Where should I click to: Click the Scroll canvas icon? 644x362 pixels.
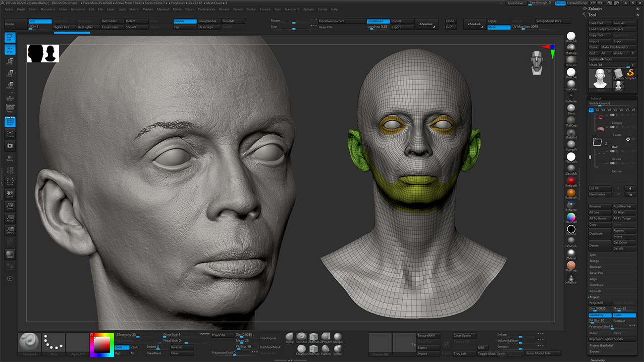click(x=10, y=194)
